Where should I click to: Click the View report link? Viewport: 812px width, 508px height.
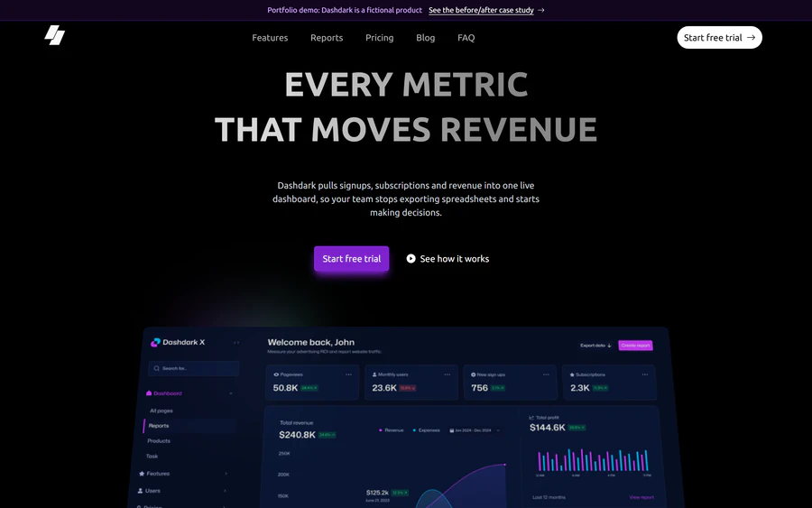641,497
